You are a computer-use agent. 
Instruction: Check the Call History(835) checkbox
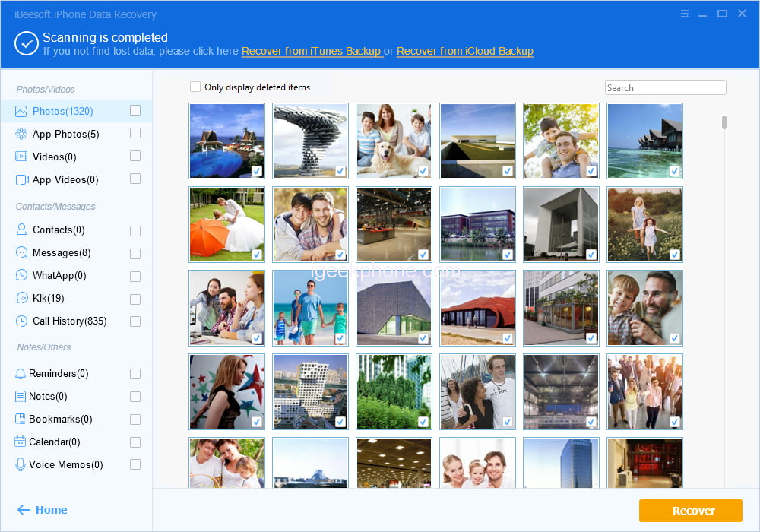coord(135,321)
